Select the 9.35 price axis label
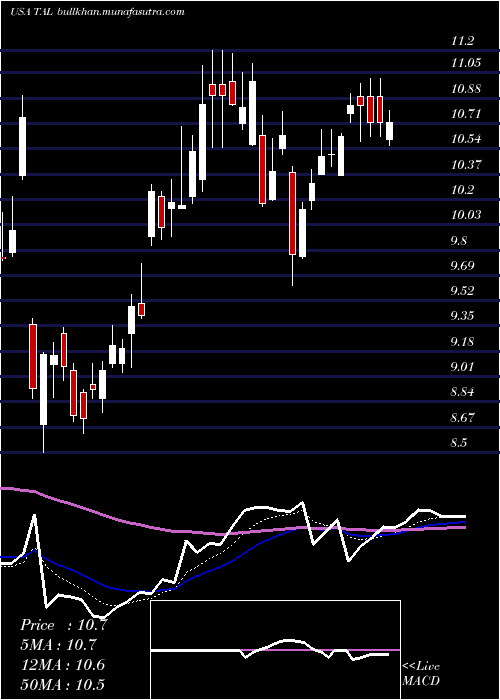 pyautogui.click(x=462, y=317)
